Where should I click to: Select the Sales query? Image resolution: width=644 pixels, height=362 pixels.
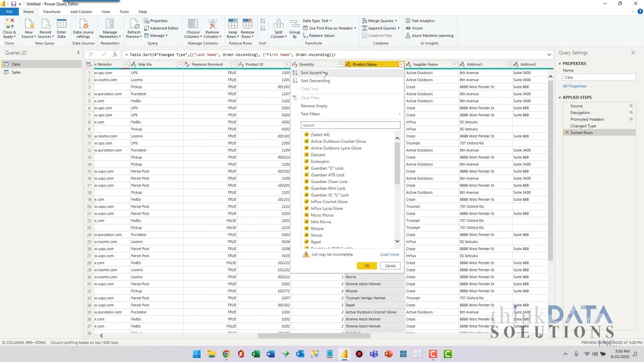16,72
